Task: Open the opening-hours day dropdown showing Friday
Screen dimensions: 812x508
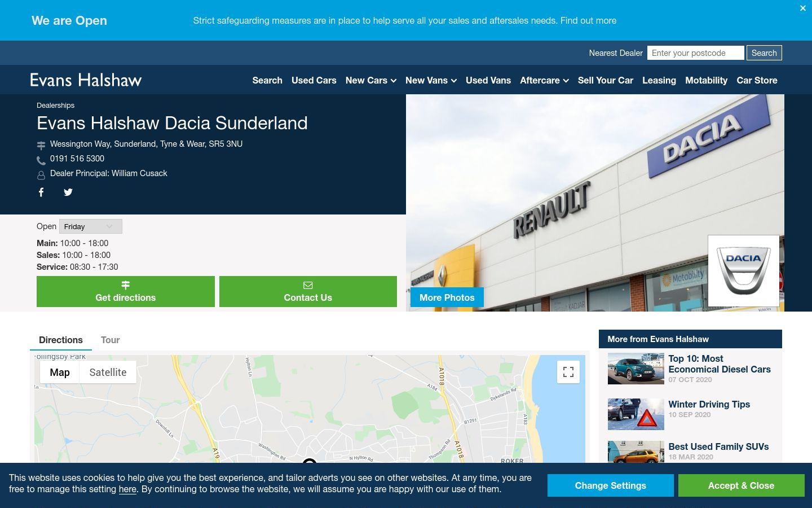Action: pyautogui.click(x=91, y=226)
